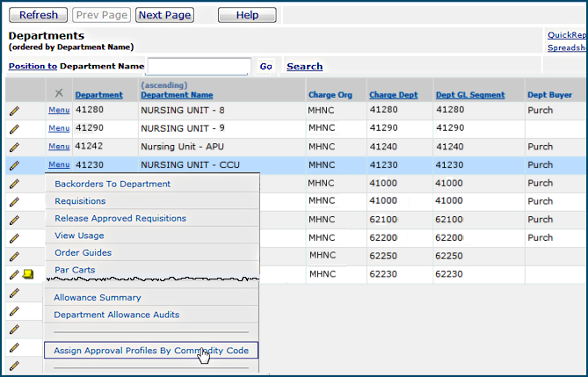This screenshot has height=377, width=588.
Task: Click the Help button
Action: (x=247, y=15)
